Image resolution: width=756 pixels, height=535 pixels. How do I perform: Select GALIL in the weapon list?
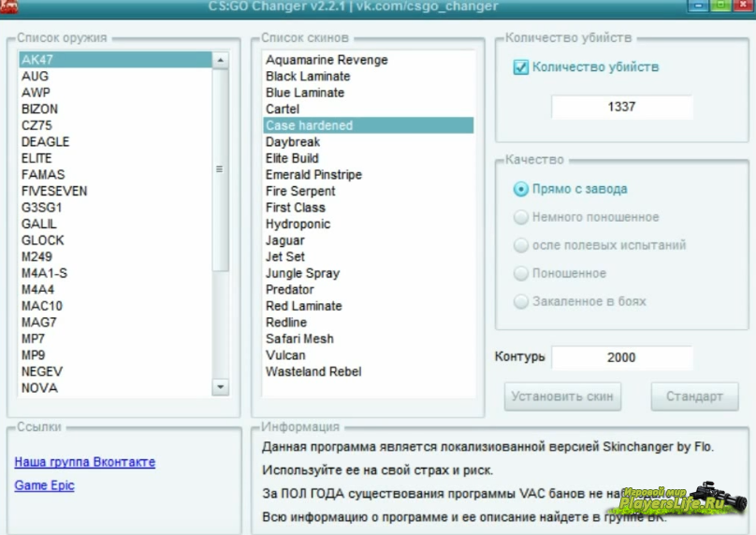[x=115, y=224]
